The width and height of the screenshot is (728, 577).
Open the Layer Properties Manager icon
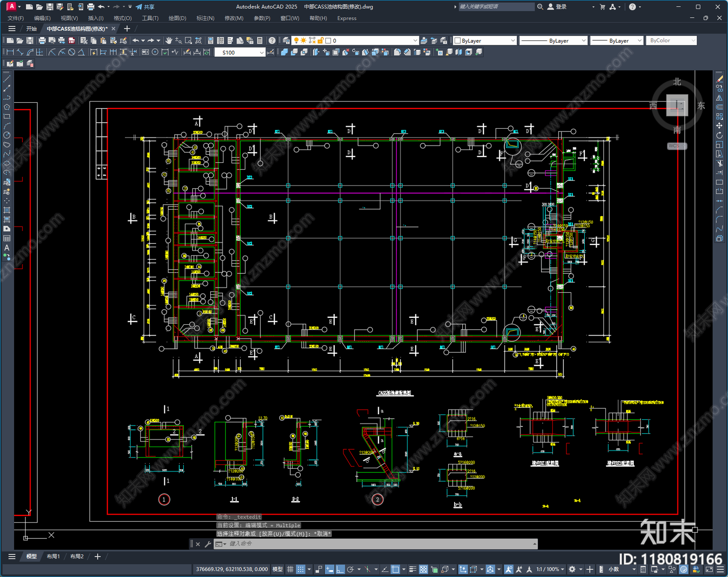[x=286, y=40]
